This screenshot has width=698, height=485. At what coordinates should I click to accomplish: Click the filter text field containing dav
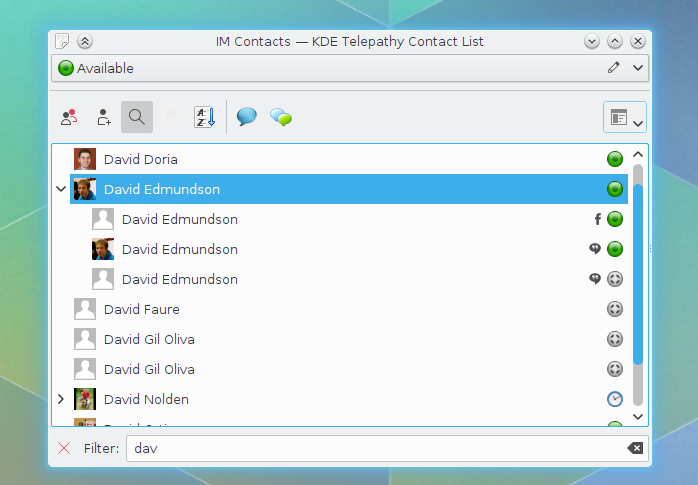click(x=387, y=449)
